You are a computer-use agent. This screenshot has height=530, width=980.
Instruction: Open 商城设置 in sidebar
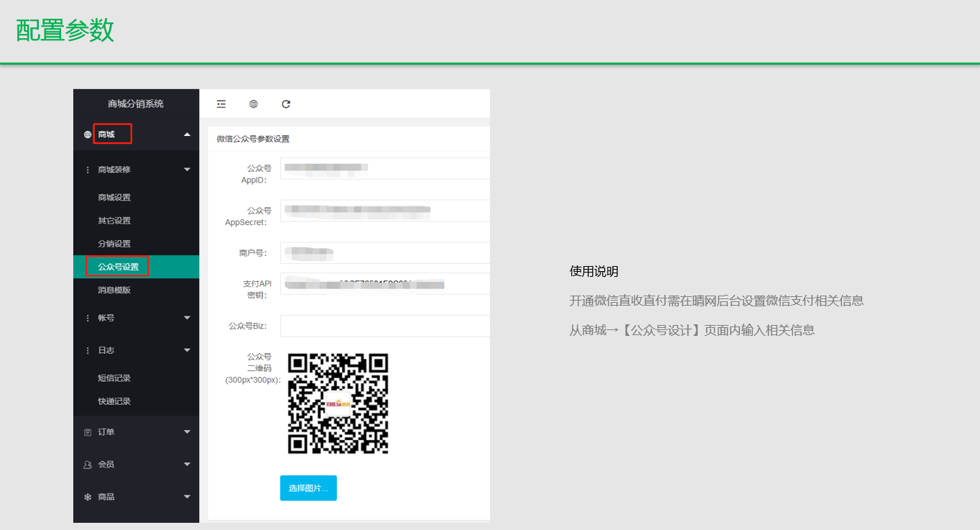click(114, 198)
